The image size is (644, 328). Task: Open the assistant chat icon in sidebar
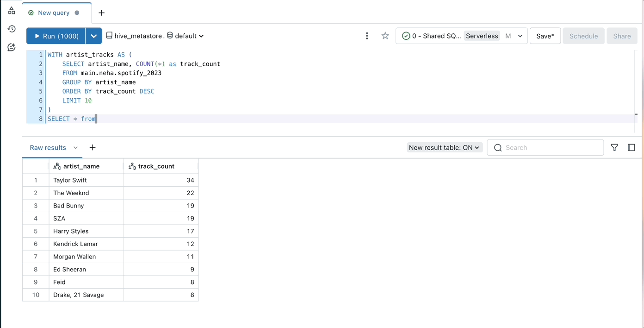(12, 47)
